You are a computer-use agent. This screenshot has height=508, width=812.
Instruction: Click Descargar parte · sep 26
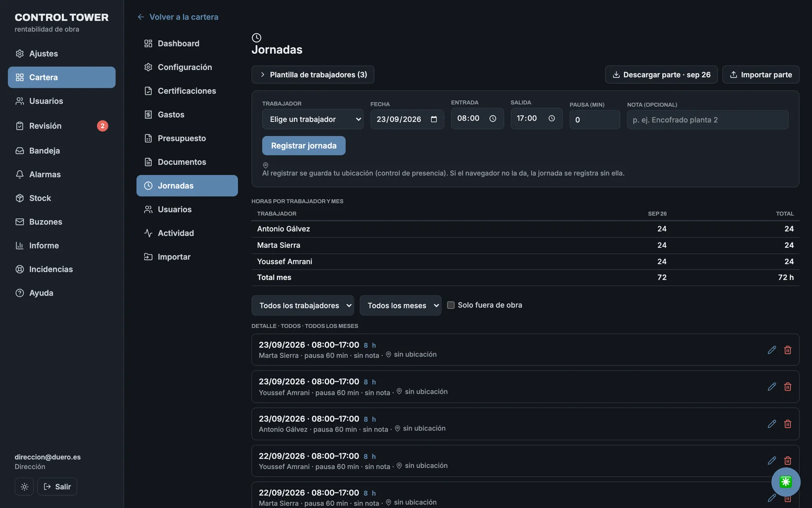pyautogui.click(x=661, y=75)
